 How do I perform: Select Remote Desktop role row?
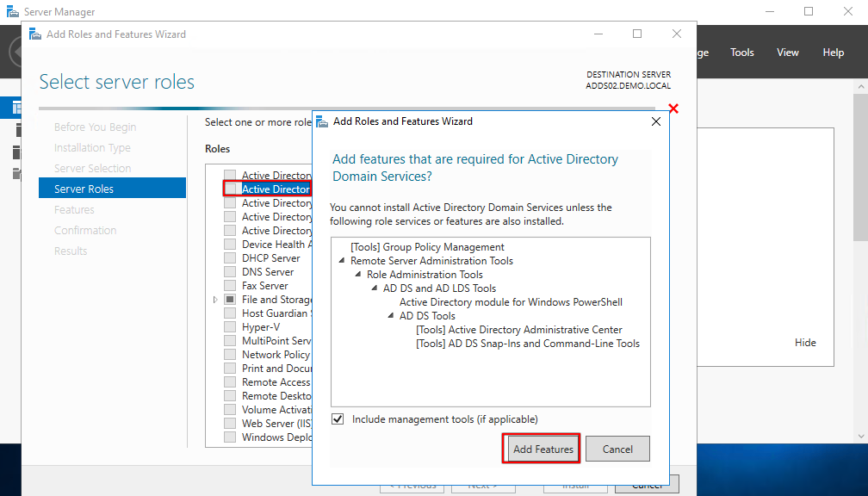coord(276,396)
